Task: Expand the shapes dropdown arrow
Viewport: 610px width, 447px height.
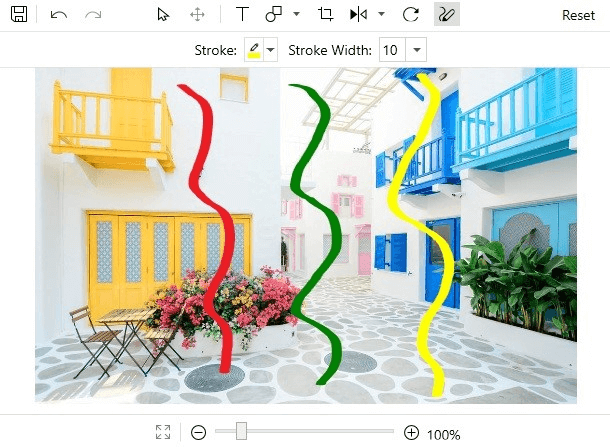Action: tap(296, 14)
